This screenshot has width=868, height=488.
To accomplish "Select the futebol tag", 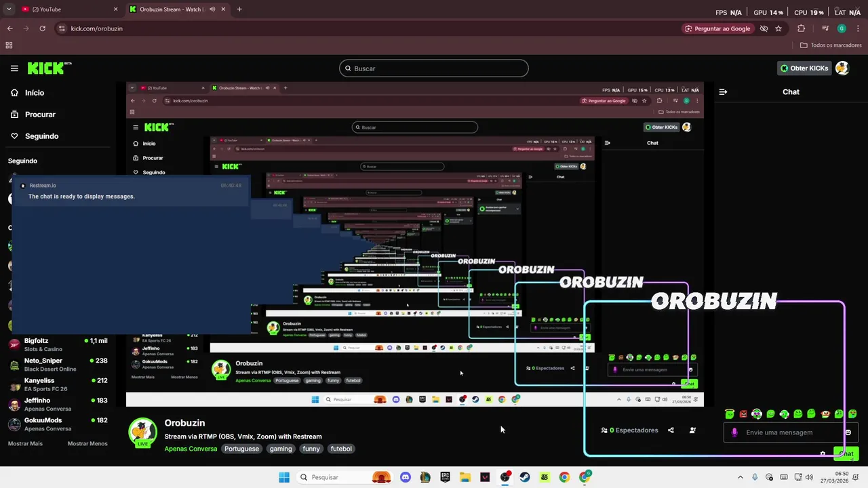I will [341, 449].
